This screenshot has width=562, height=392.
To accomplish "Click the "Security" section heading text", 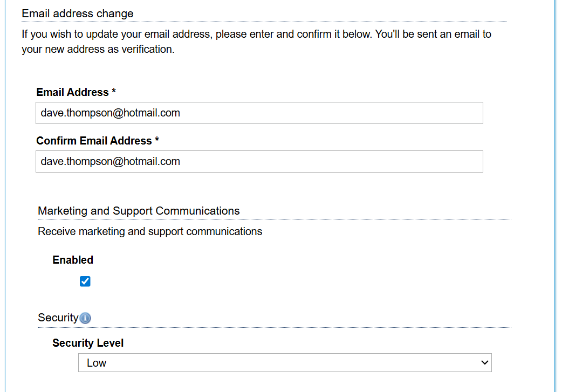I will click(x=58, y=318).
